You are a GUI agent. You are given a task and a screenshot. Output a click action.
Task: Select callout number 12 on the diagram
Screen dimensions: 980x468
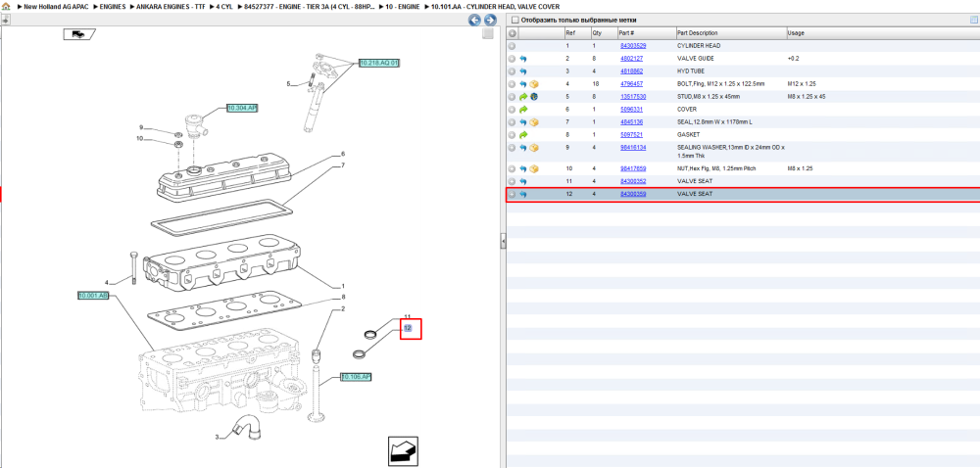click(408, 328)
